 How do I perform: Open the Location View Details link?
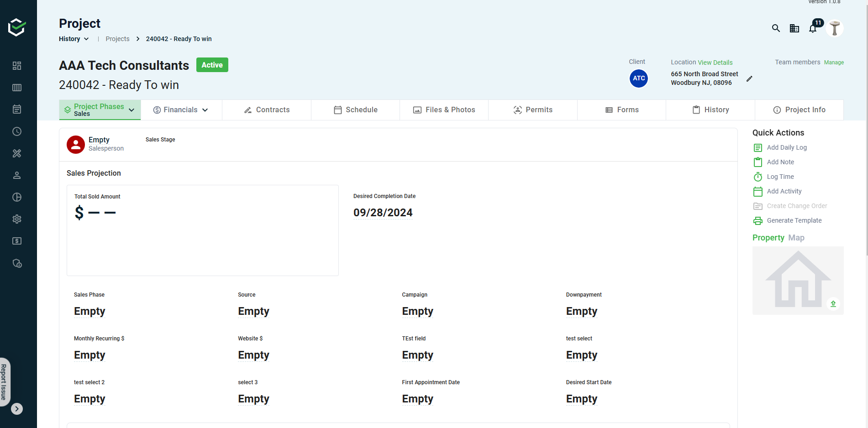(x=715, y=63)
